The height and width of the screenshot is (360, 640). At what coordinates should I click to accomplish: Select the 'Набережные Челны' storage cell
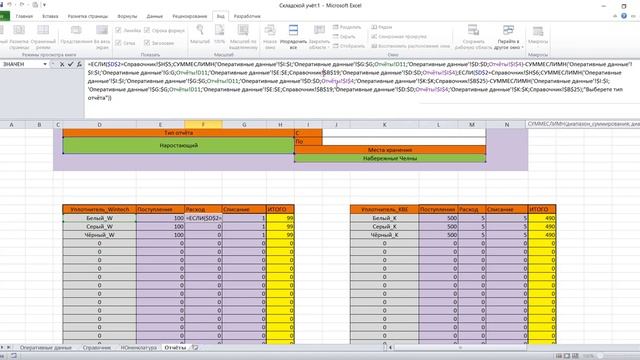(390, 158)
